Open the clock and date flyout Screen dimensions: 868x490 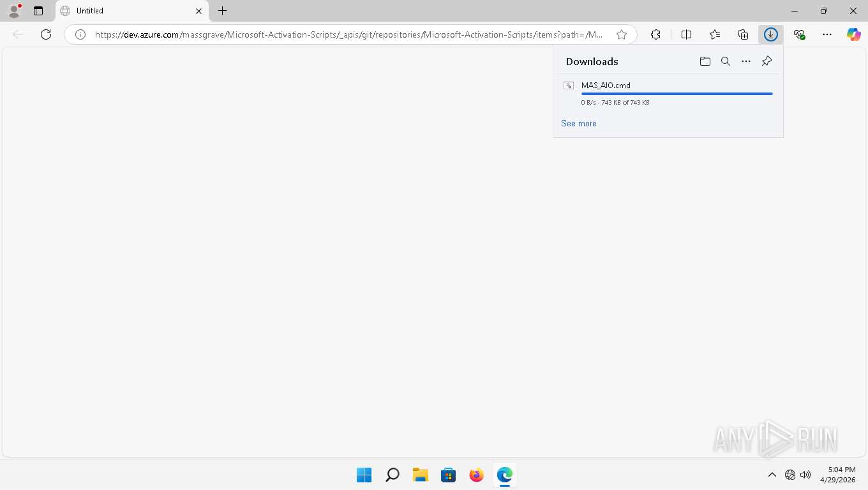[x=837, y=475]
